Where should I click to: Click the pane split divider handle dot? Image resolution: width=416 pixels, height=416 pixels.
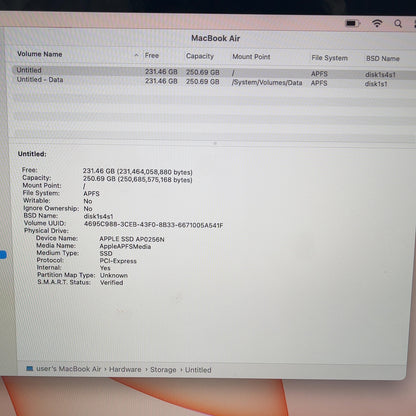(x=215, y=143)
